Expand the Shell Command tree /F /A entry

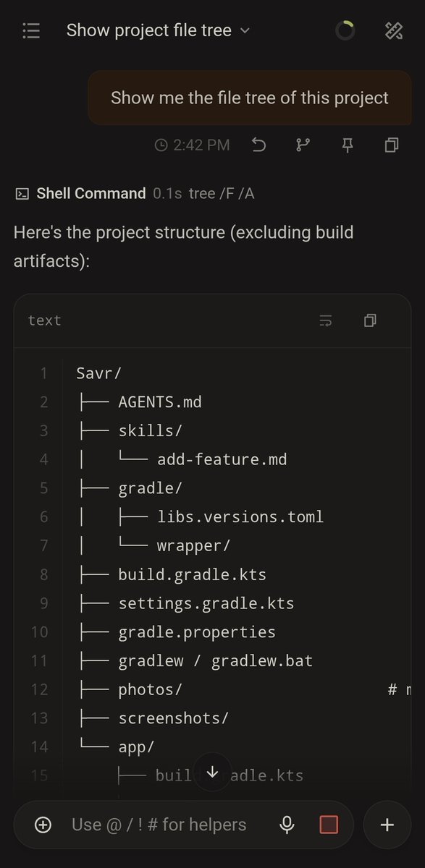point(135,193)
